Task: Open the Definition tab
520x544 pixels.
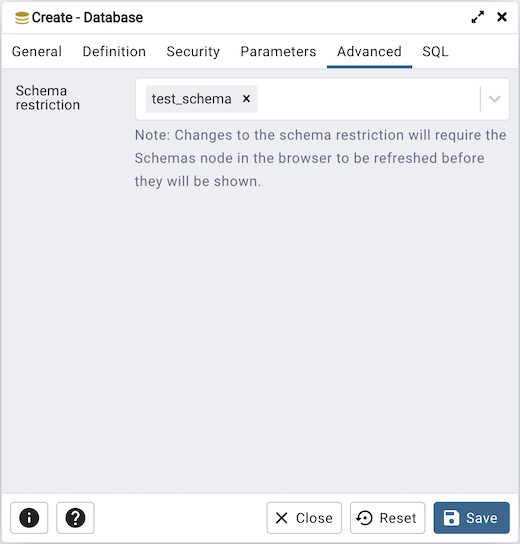Action: point(114,51)
